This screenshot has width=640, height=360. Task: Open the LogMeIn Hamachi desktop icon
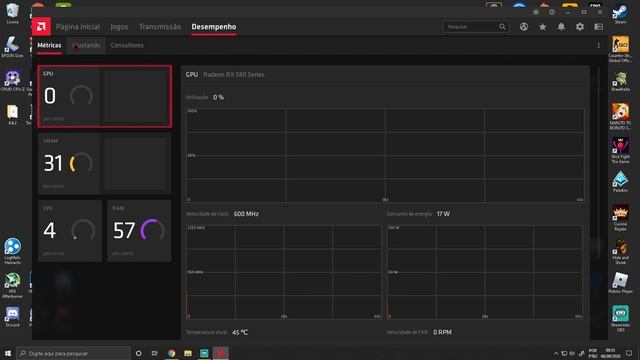pos(12,251)
